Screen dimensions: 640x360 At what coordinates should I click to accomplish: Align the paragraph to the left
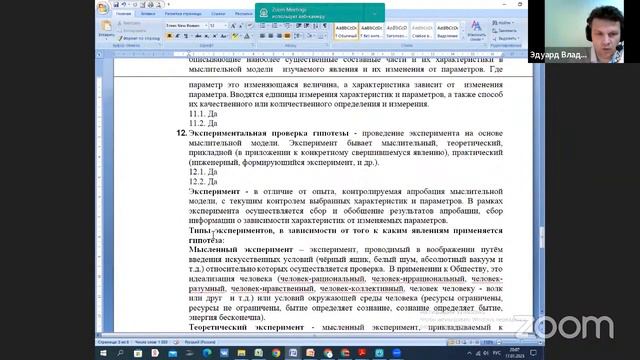(x=262, y=36)
